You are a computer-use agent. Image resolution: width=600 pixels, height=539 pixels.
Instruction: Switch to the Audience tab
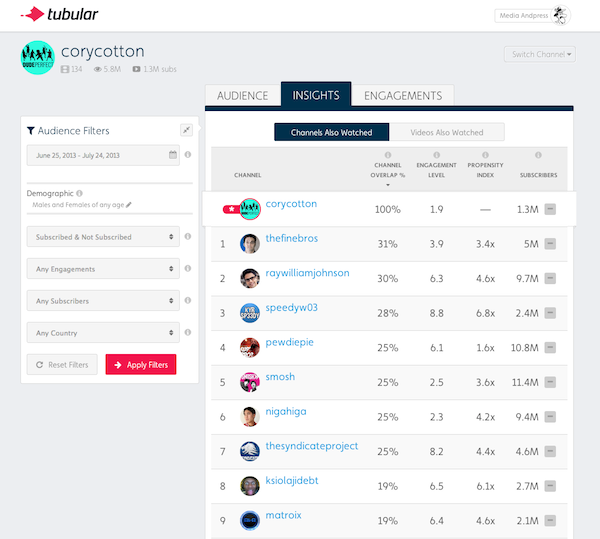point(242,96)
